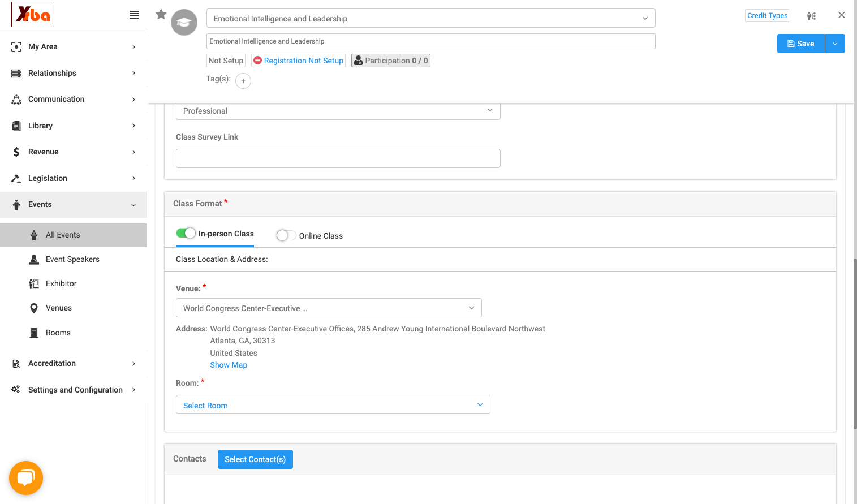Click the Library book icon
Screen dimensions: 857x504
coord(16,126)
